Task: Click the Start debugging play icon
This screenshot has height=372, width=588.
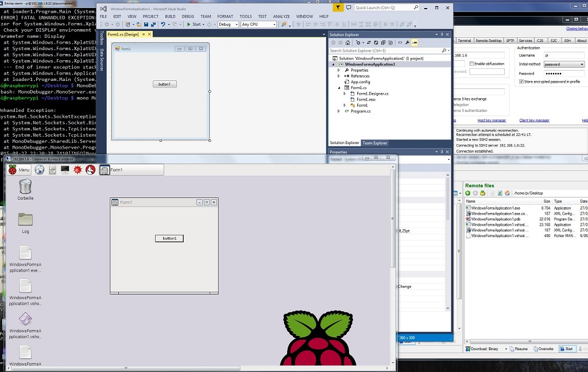Action: [189, 25]
